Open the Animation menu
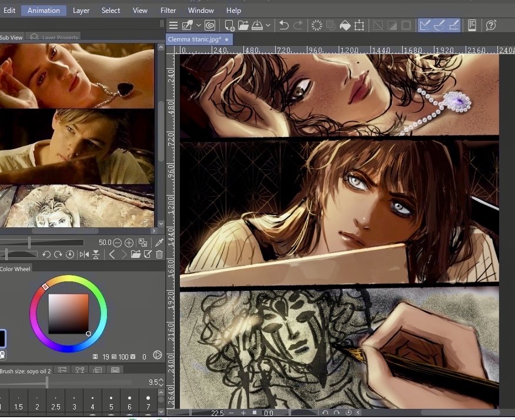The height and width of the screenshot is (420, 515). point(44,11)
